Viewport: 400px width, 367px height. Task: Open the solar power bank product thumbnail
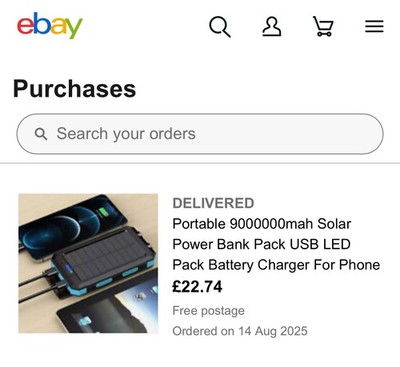[x=88, y=263]
